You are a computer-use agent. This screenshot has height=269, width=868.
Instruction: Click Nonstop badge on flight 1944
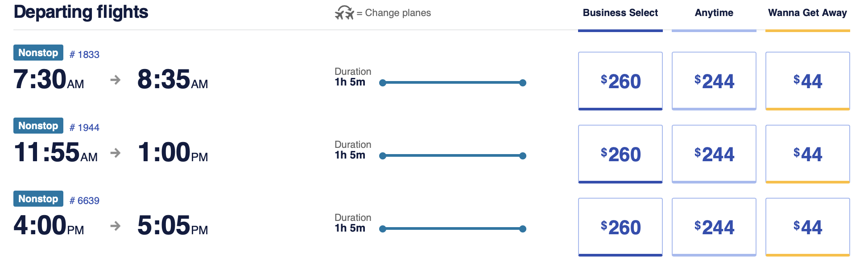[x=38, y=126]
